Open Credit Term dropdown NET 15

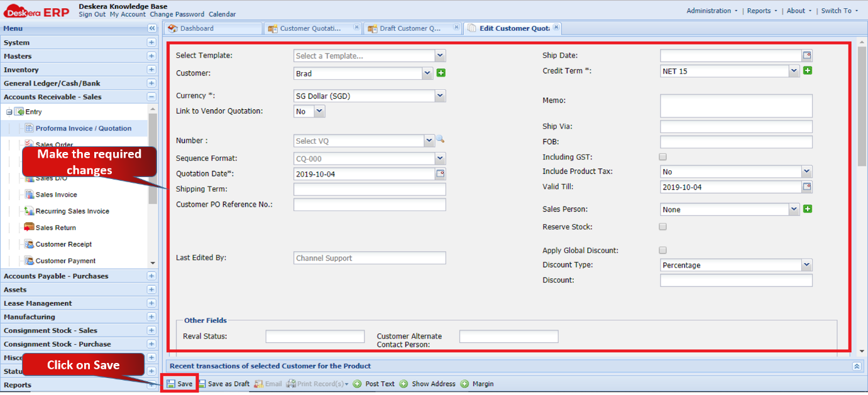pos(794,71)
